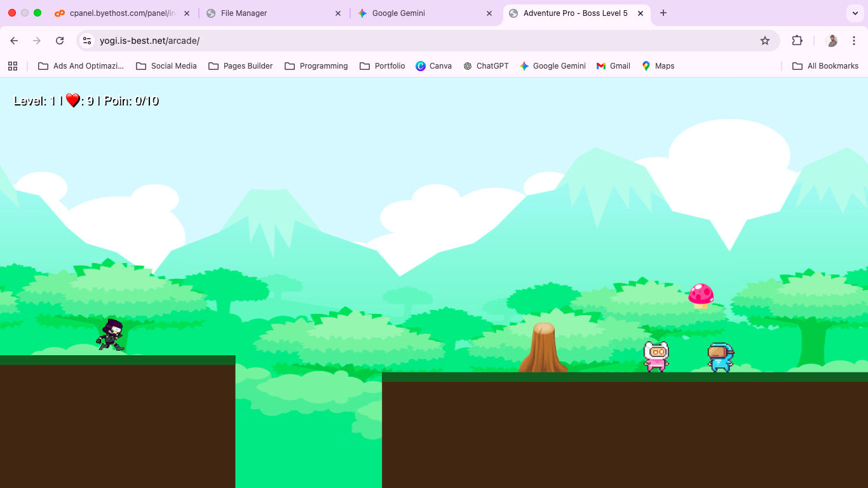
Task: Open the Chrome profile avatar
Action: [831, 40]
